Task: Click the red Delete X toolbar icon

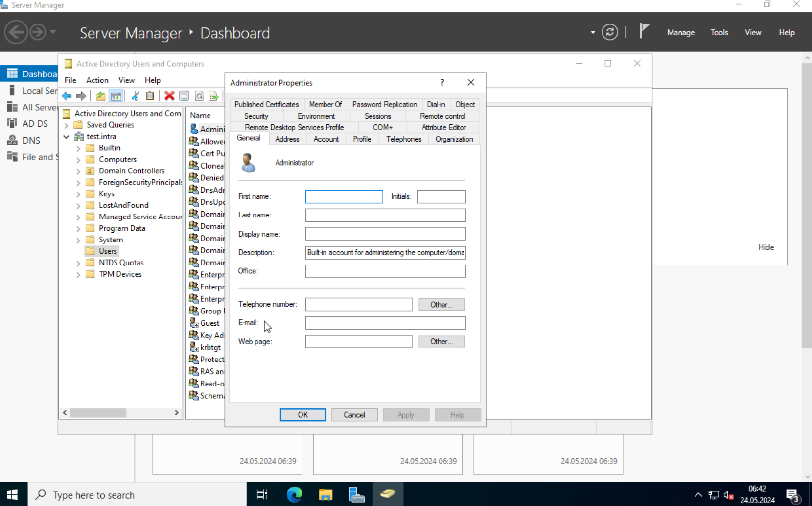Action: tap(169, 96)
